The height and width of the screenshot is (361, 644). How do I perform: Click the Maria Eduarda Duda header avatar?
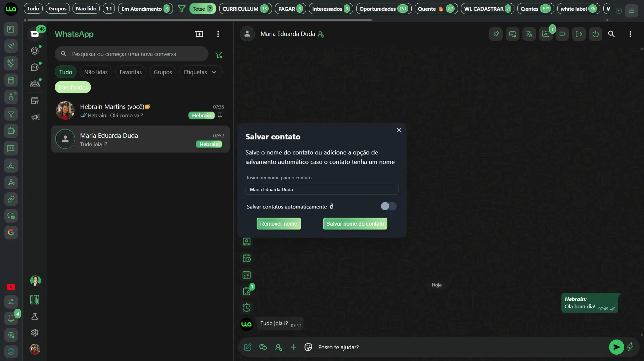tap(247, 34)
